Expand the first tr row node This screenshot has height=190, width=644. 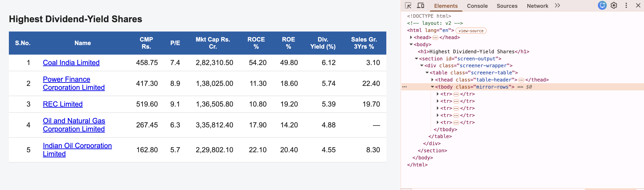[x=438, y=94]
